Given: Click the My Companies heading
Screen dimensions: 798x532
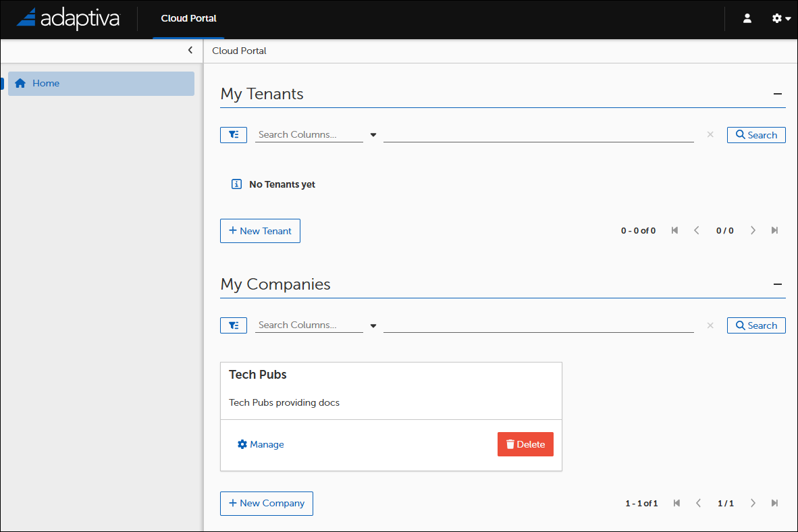Looking at the screenshot, I should [275, 284].
